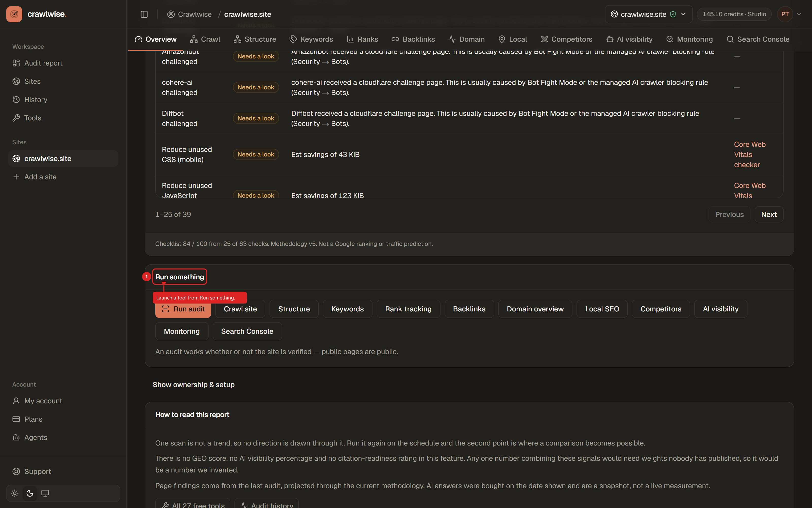Launch the Competitors tool button

click(661, 309)
